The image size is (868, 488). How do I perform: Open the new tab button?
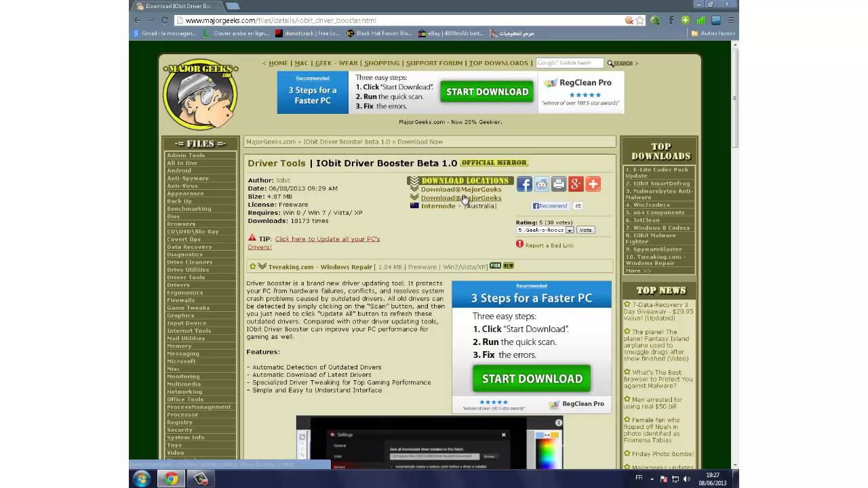(x=232, y=6)
